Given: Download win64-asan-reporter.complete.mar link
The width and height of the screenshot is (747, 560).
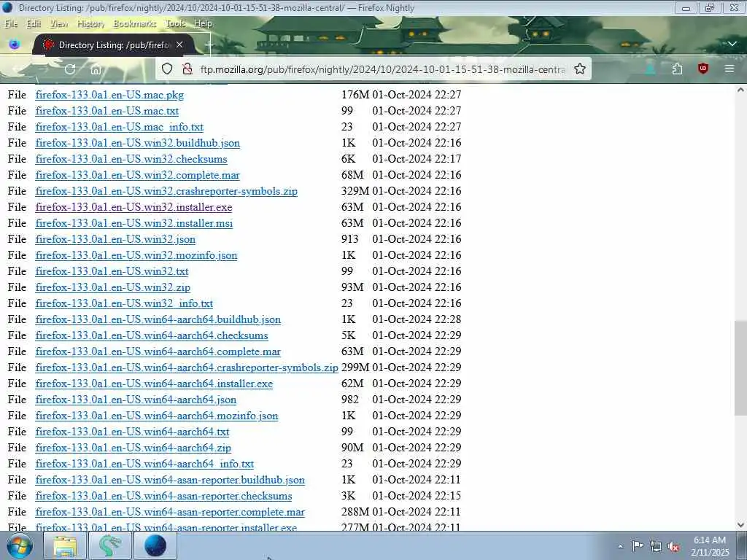Looking at the screenshot, I should (x=170, y=513).
